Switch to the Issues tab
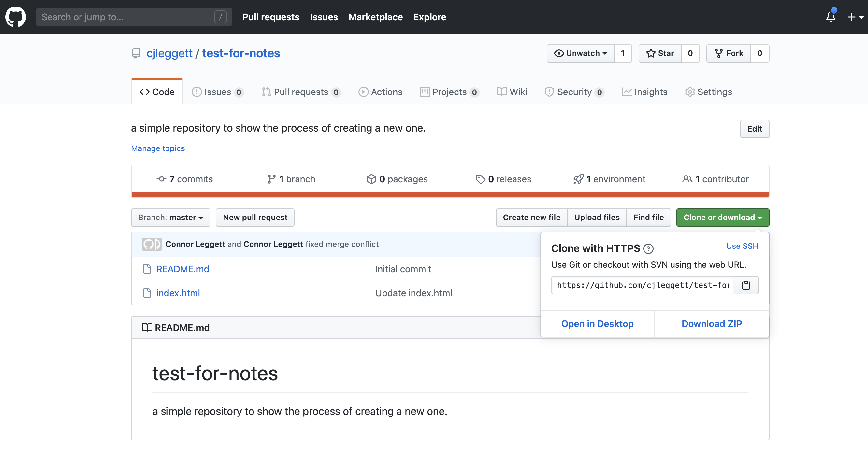This screenshot has height=465, width=868. pos(217,92)
